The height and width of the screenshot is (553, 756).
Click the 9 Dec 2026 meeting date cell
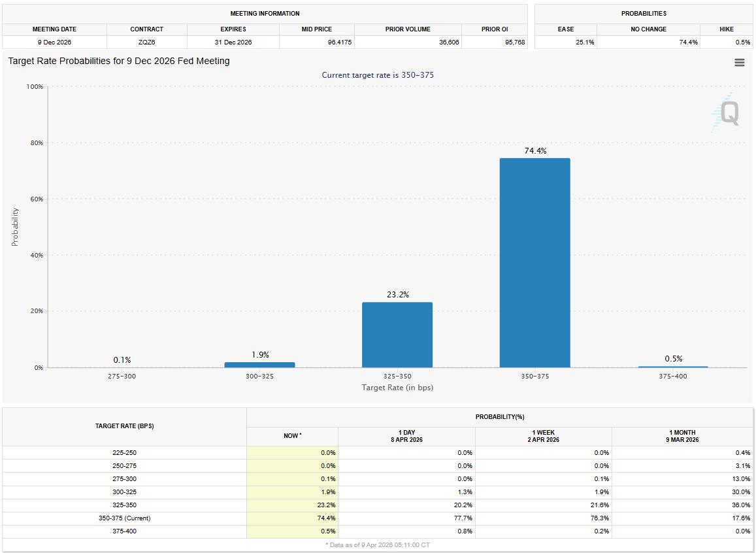pos(54,42)
